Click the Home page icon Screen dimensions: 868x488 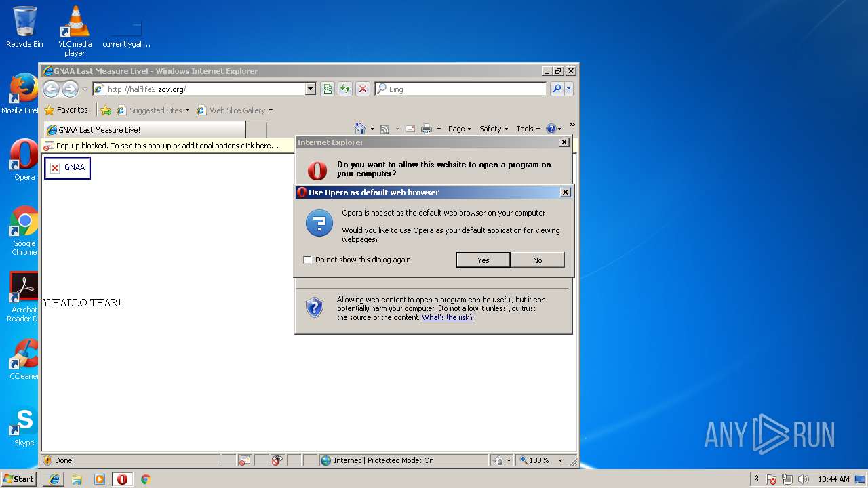coord(360,129)
